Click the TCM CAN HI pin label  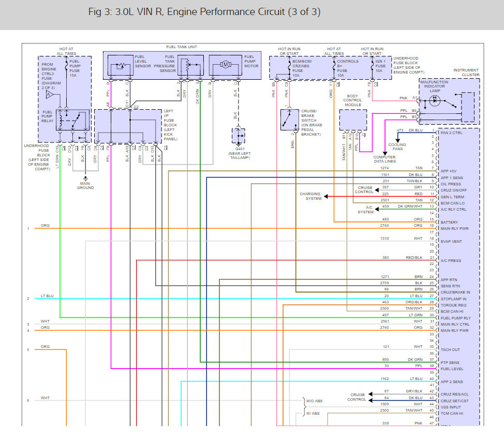point(452,413)
